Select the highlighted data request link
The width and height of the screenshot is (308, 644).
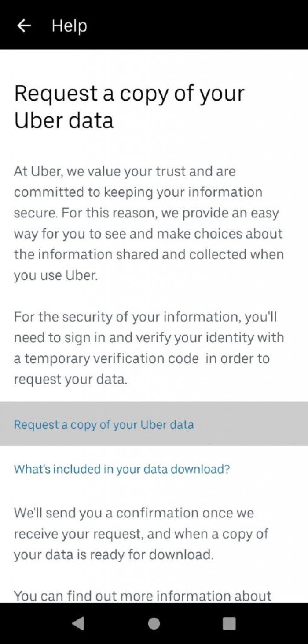tap(103, 424)
